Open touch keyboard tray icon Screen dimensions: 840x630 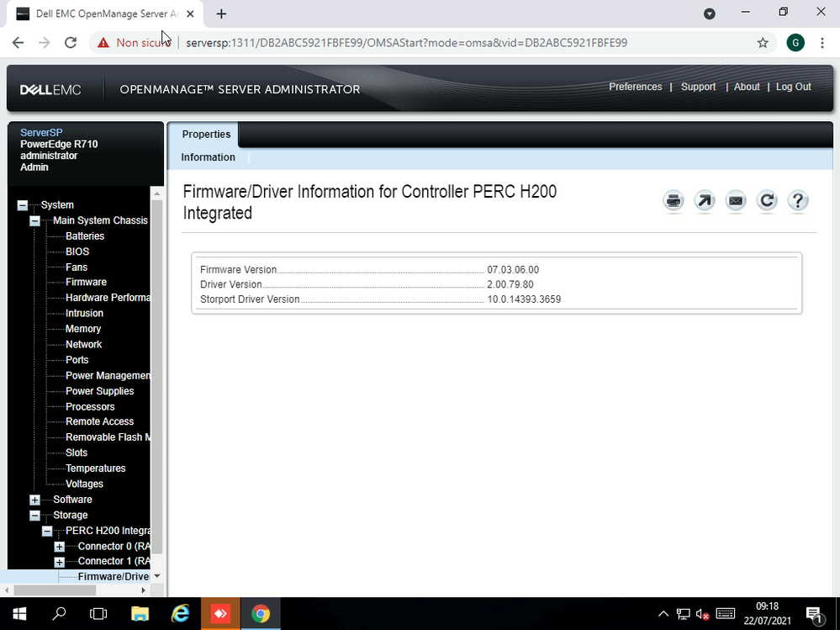click(725, 614)
